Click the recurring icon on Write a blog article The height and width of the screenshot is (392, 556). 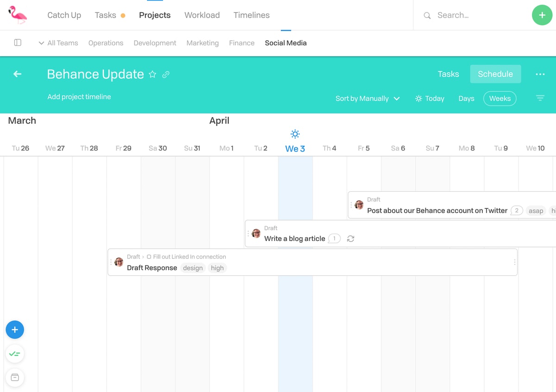tap(351, 239)
